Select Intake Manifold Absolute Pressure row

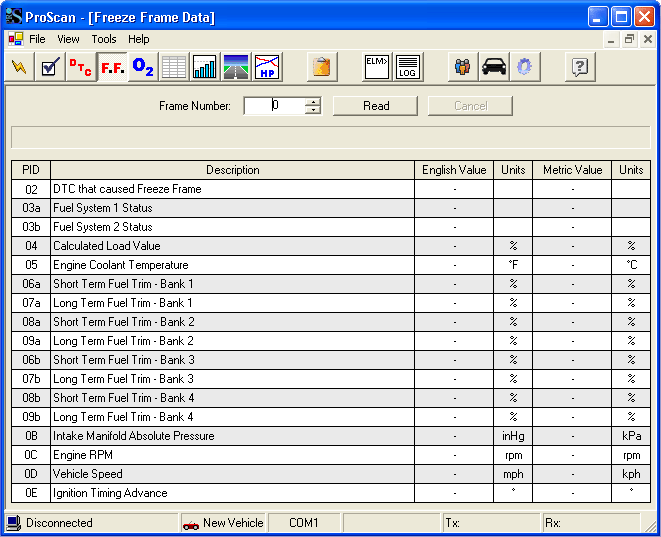(x=331, y=436)
